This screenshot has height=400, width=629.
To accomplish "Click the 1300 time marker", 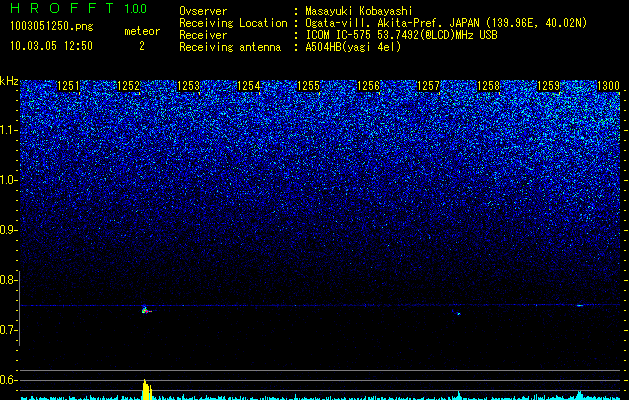I will 609,86.
